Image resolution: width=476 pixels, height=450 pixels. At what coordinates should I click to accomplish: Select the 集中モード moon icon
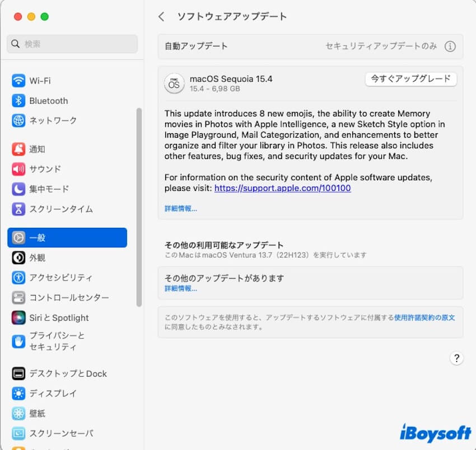coord(18,189)
